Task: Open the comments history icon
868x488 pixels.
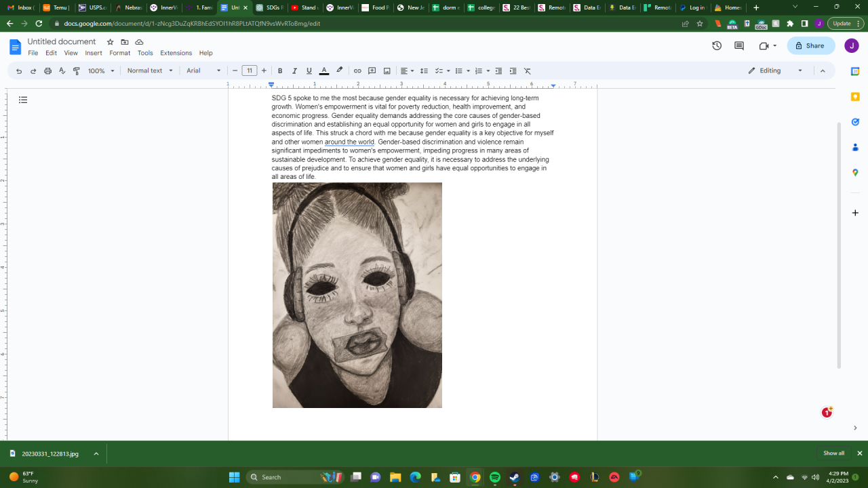Action: [x=739, y=45]
